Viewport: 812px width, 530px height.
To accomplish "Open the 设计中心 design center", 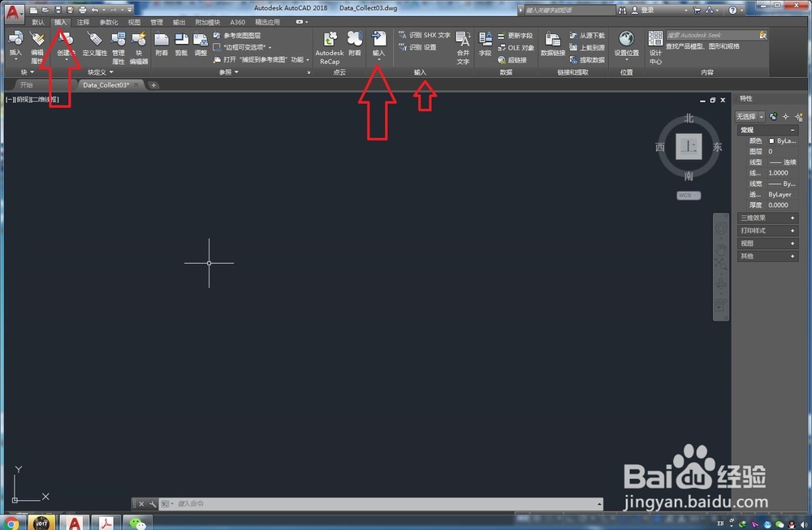I will (655, 47).
